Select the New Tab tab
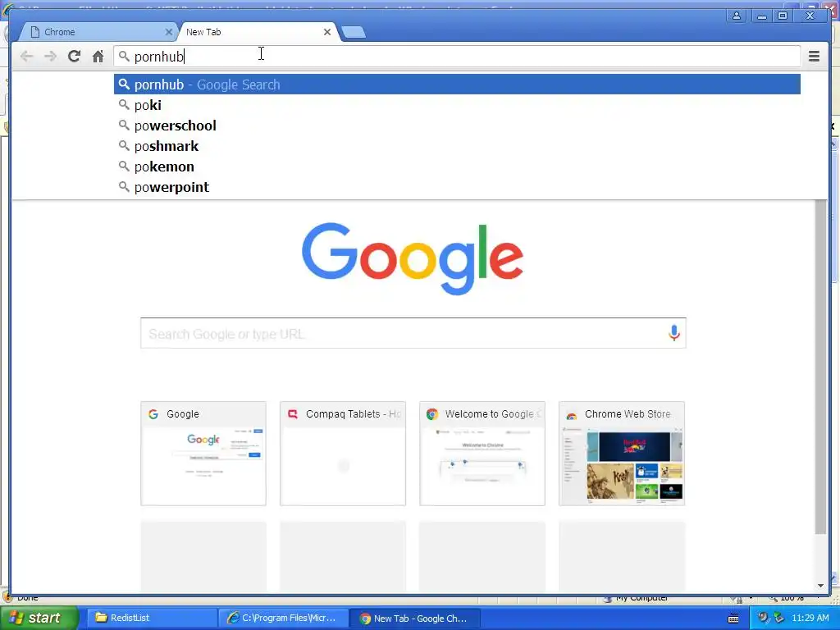Screen dimensions: 840x630 tap(252, 32)
